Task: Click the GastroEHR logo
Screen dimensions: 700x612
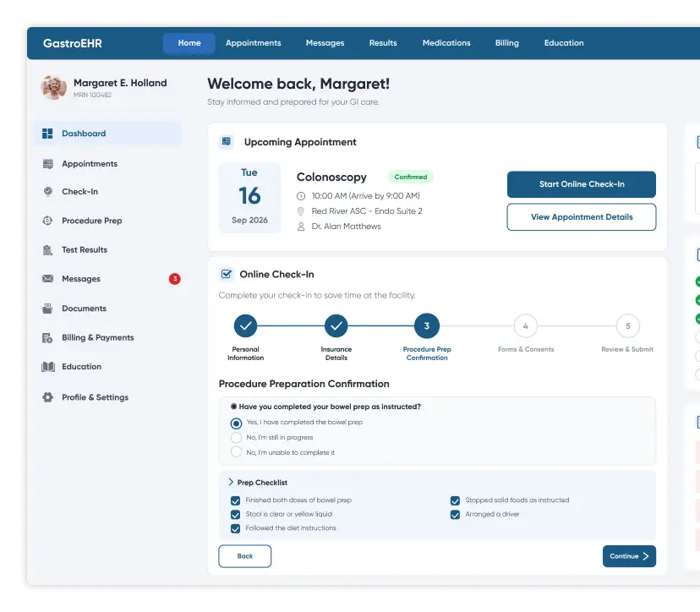Action: pyautogui.click(x=73, y=43)
